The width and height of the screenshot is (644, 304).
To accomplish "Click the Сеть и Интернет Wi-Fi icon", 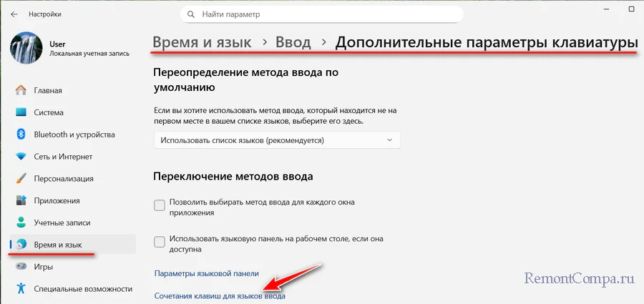I will pyautogui.click(x=21, y=157).
